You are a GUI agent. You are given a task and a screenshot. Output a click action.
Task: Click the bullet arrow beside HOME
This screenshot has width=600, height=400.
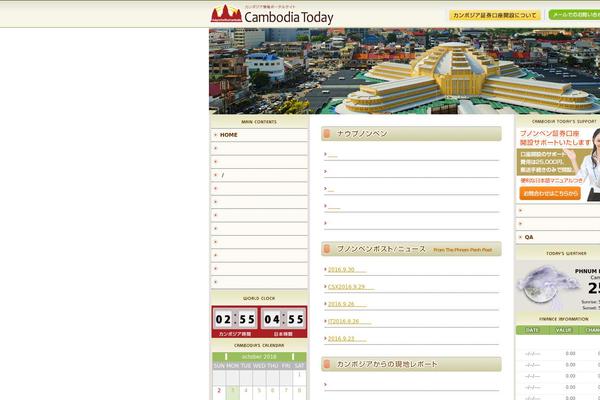[215, 135]
